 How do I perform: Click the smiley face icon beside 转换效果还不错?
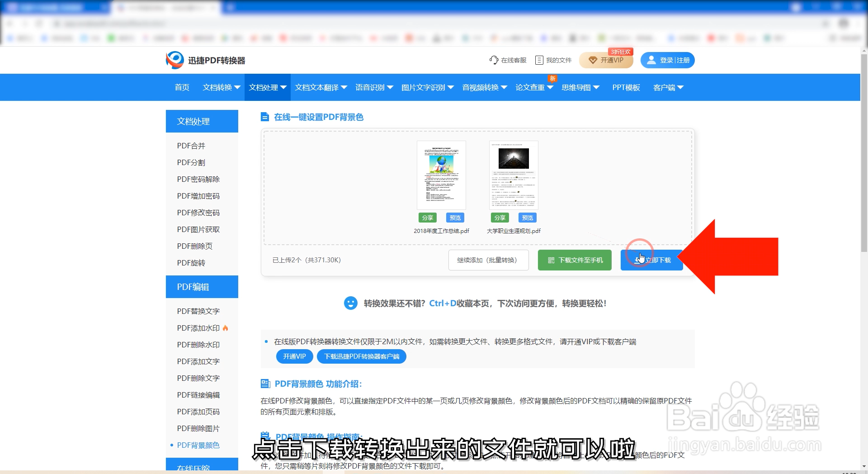350,303
